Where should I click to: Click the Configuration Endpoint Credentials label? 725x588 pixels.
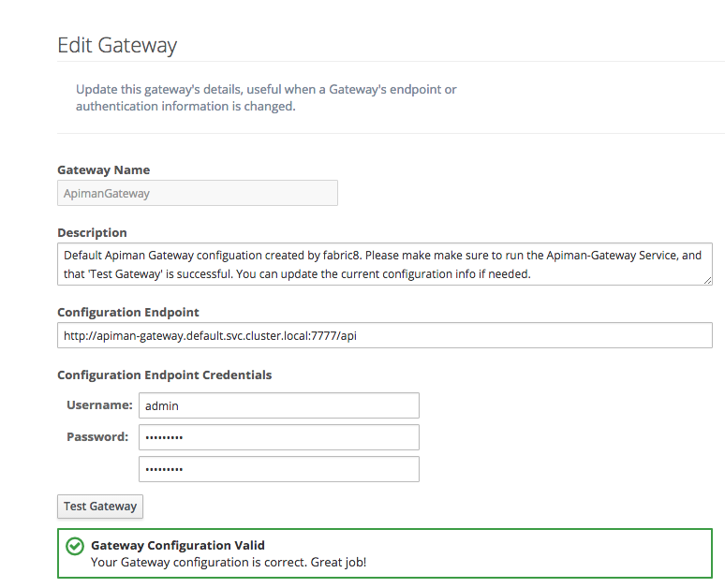(164, 375)
